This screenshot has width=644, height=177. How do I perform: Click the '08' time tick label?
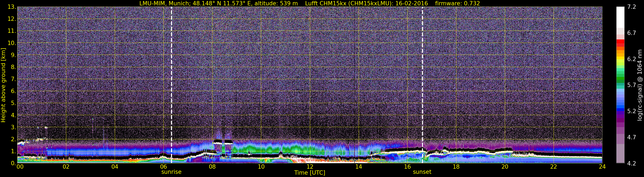(x=212, y=167)
